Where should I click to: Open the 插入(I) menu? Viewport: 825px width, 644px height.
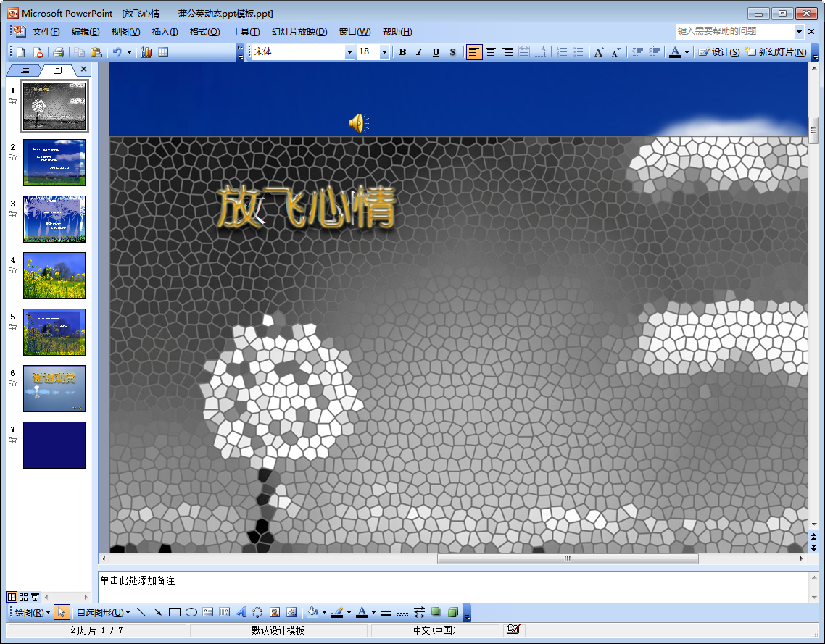(x=165, y=32)
